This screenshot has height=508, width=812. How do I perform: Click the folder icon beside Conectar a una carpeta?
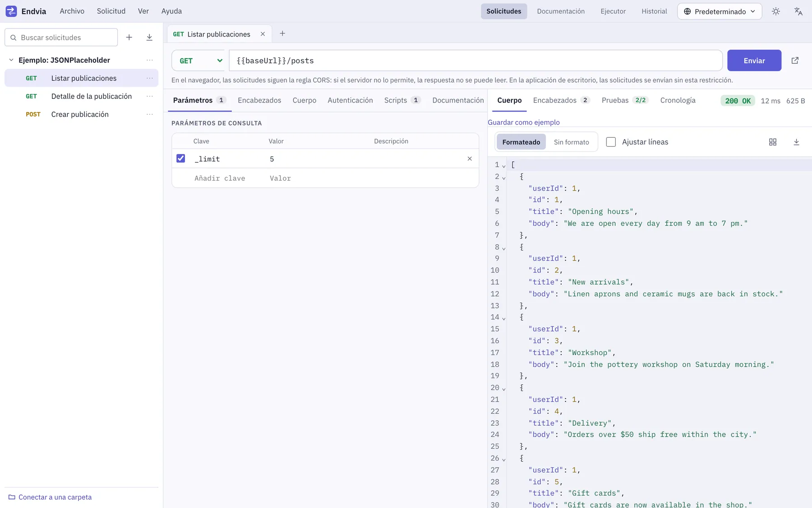pyautogui.click(x=12, y=497)
